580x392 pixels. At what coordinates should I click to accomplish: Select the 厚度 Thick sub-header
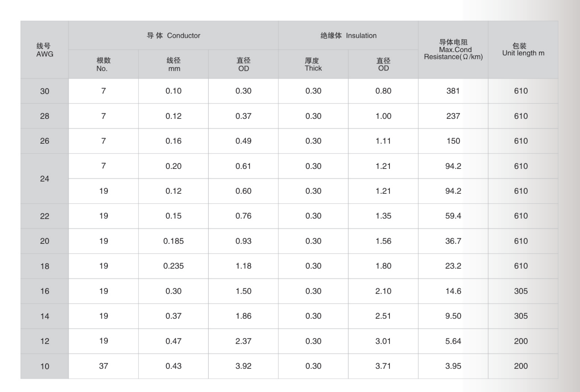coord(313,64)
